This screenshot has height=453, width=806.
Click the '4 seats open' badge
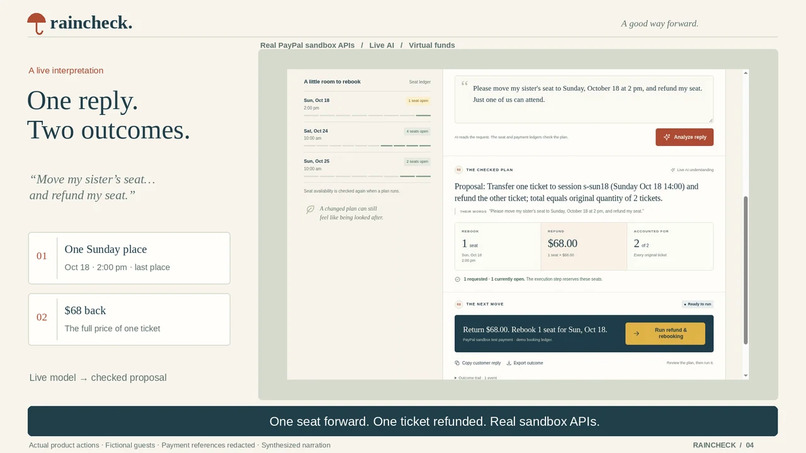click(417, 131)
